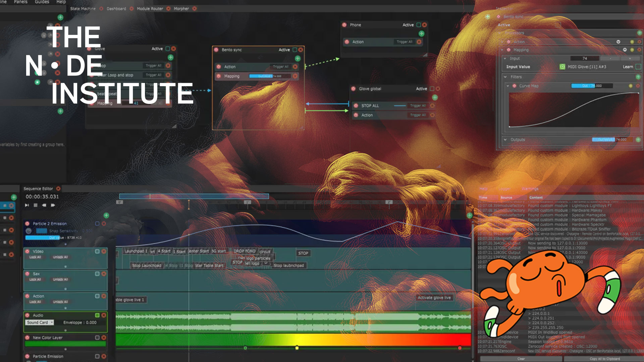This screenshot has width=644, height=362.
Task: Remove the Video layer
Action: pyautogui.click(x=104, y=251)
